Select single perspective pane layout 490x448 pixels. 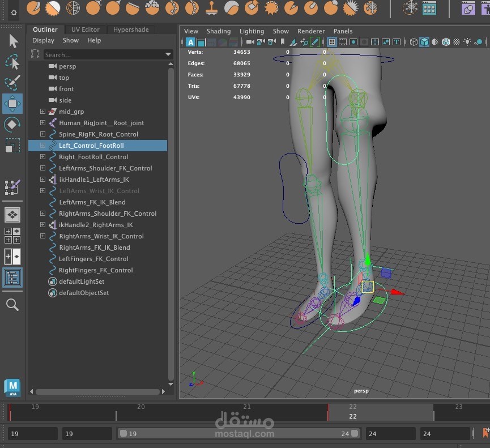[x=12, y=215]
